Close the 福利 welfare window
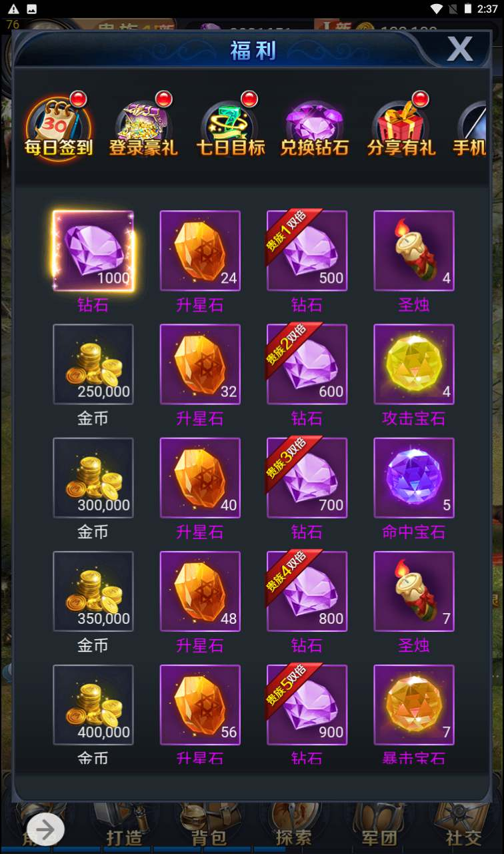 [459, 49]
